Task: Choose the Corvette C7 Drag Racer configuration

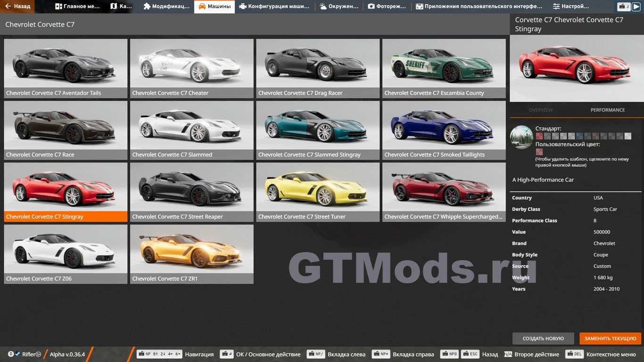Action: tap(318, 68)
